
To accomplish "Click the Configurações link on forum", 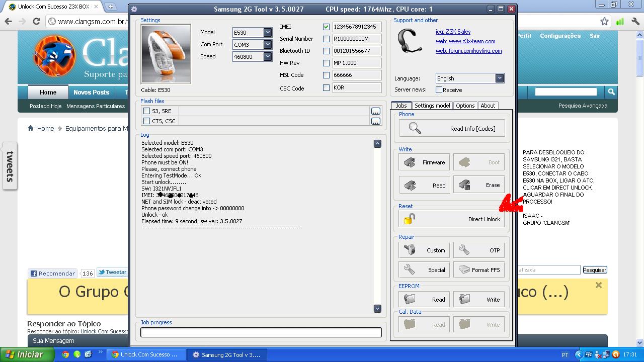I will click(560, 36).
